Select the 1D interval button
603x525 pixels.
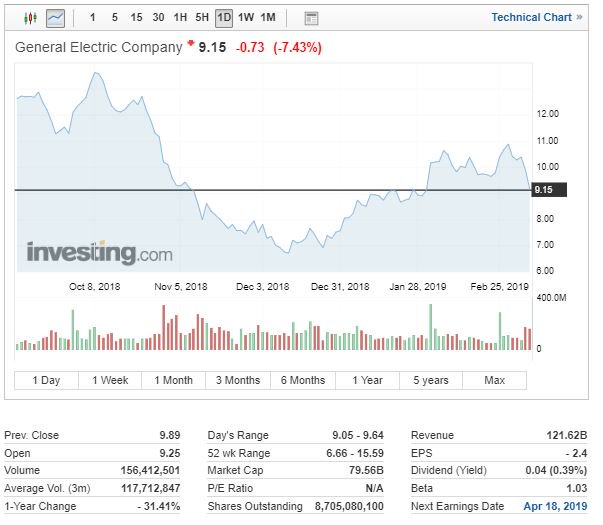click(x=224, y=18)
